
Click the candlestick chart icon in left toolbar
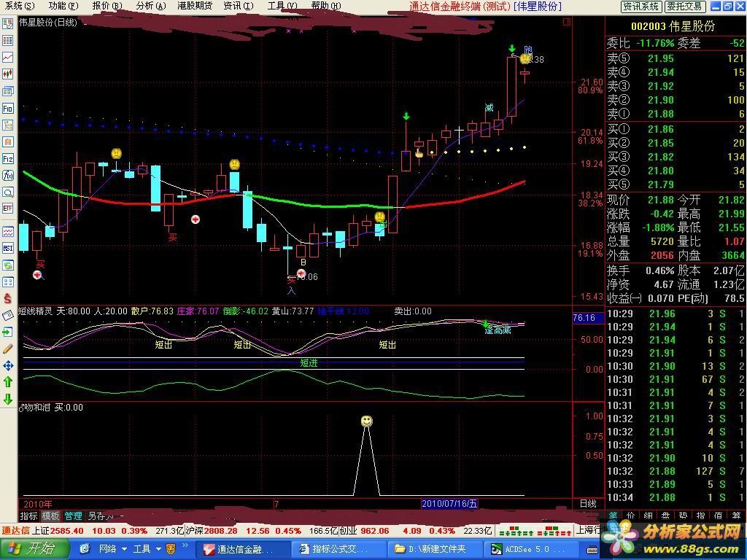click(7, 74)
